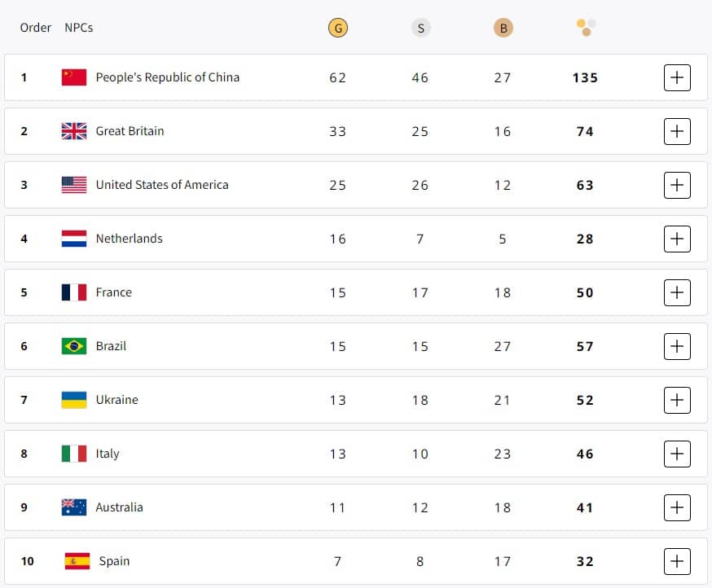712x588 pixels.
Task: Click the People's Republic of China flag
Action: coord(74,77)
